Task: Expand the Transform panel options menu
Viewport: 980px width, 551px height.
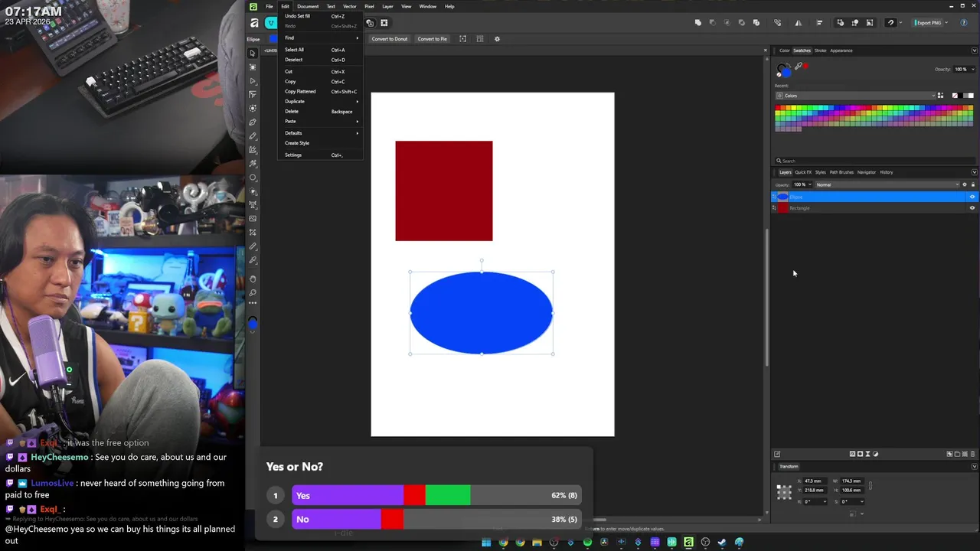Action: pyautogui.click(x=975, y=466)
